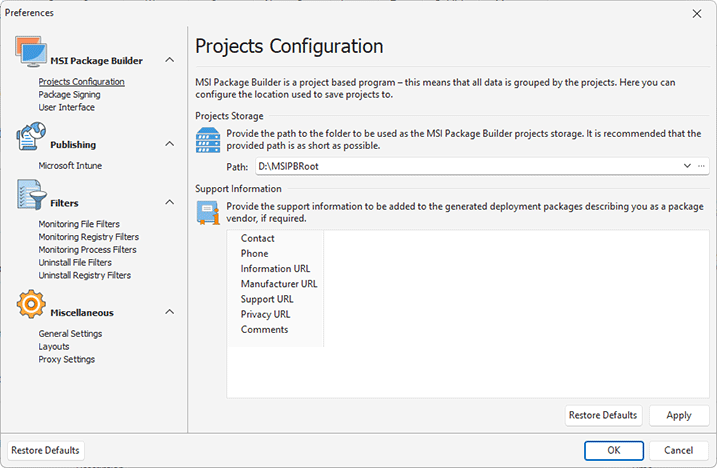Click the Filters funnel icon
This screenshot has height=468, width=717.
pyautogui.click(x=30, y=197)
